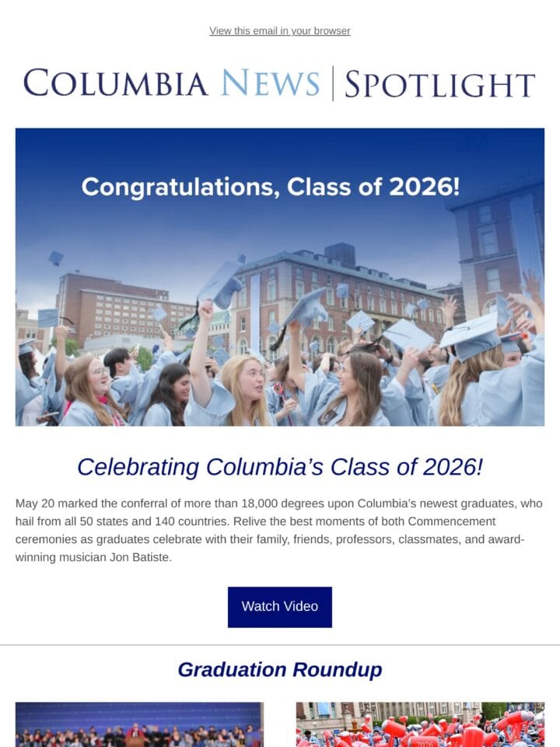Click the word 'Columbia' in the header logo
Screen dimensions: 560x747
pyautogui.click(x=115, y=83)
